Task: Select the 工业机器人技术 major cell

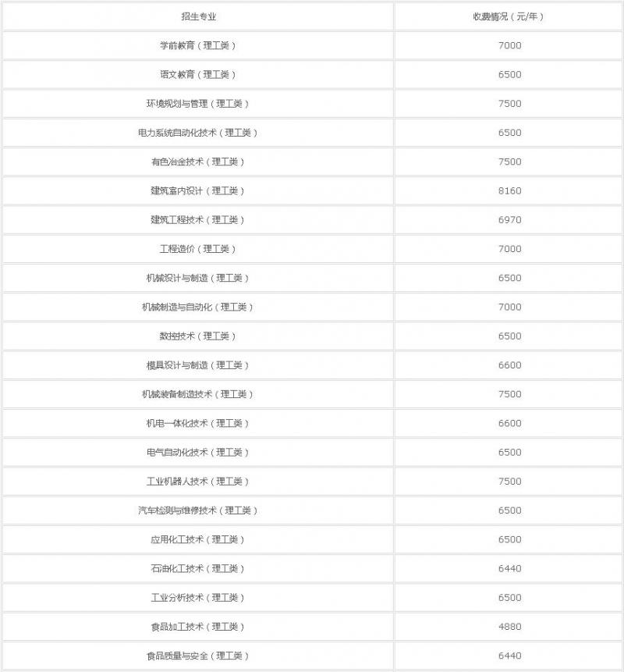Action: click(197, 482)
